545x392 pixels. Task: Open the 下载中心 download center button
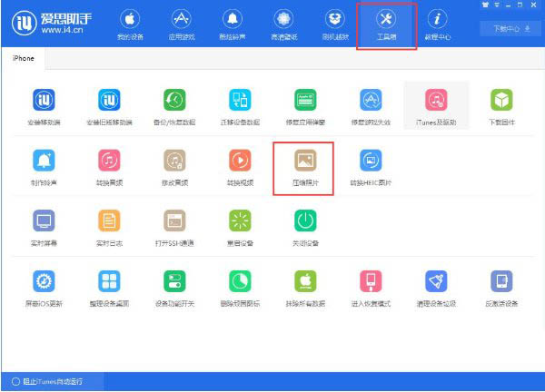pyautogui.click(x=511, y=28)
